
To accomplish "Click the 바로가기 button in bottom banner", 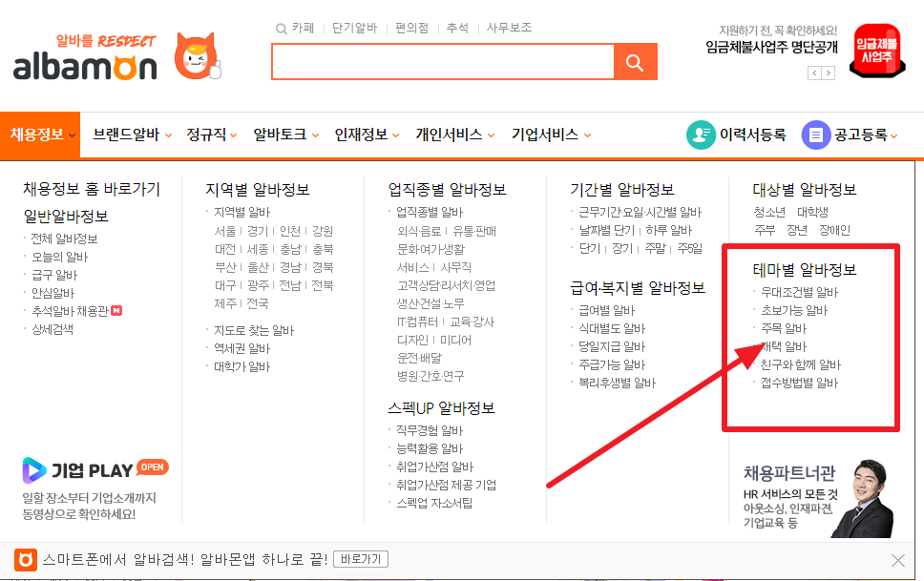I will [361, 559].
